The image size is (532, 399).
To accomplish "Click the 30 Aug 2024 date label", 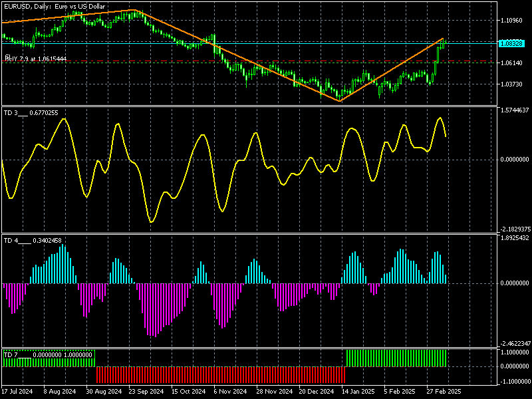I will point(104,391).
